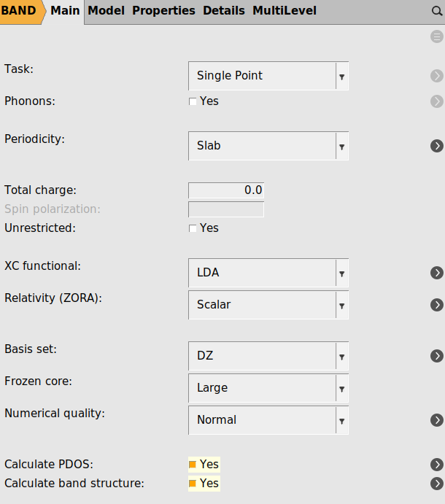Open XC functional details arrow icon
The image size is (445, 504).
point(437,273)
